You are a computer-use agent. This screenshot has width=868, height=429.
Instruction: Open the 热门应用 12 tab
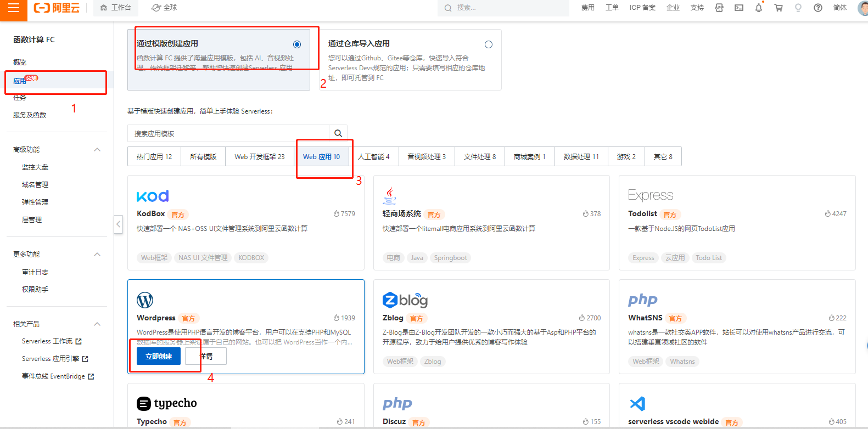154,156
